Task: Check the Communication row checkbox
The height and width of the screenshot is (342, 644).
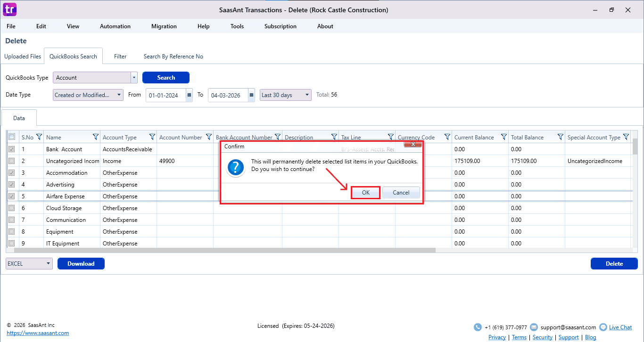Action: (12, 220)
